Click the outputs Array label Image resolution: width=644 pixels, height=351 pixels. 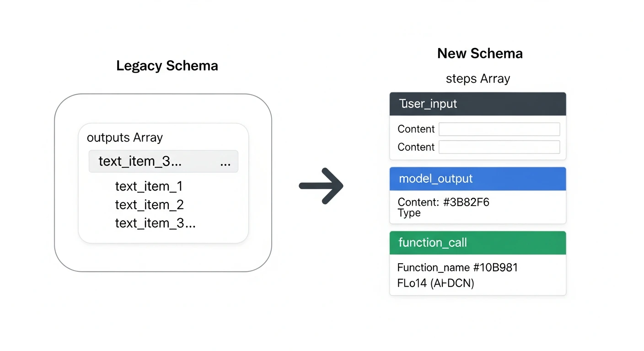pos(125,137)
